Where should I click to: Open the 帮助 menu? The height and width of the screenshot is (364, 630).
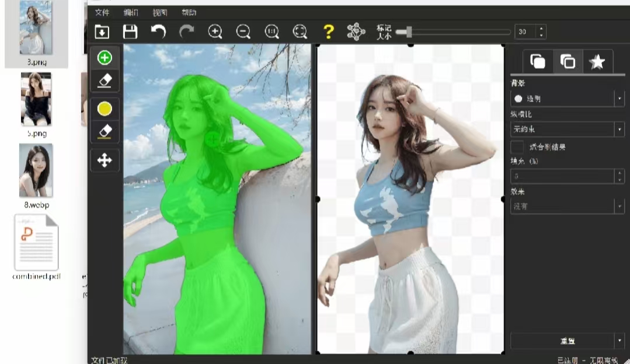tap(189, 12)
